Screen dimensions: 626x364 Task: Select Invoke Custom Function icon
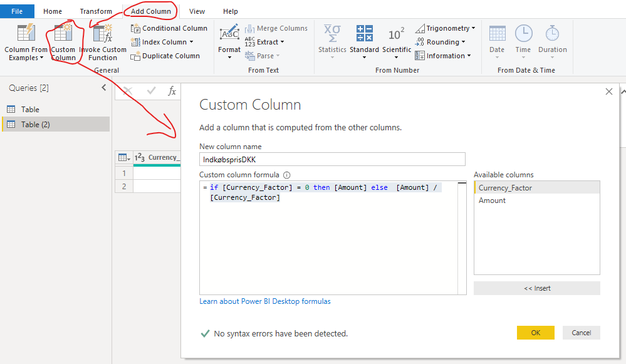pos(103,34)
